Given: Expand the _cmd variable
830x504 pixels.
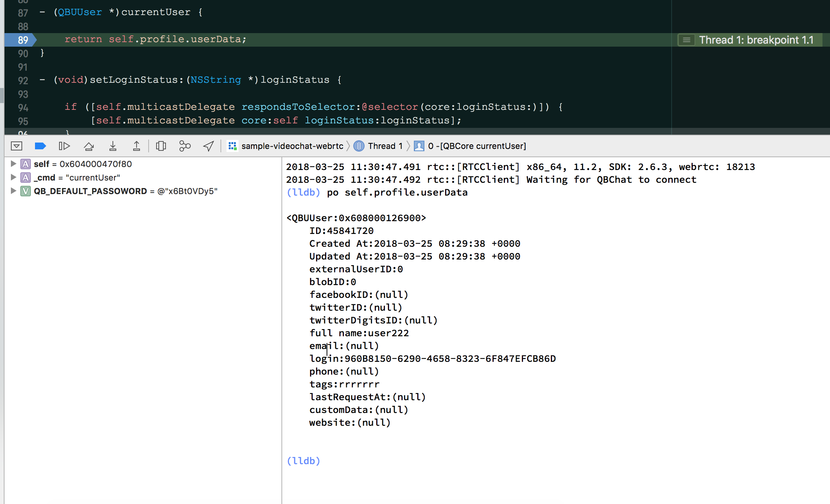Looking at the screenshot, I should click(x=14, y=177).
